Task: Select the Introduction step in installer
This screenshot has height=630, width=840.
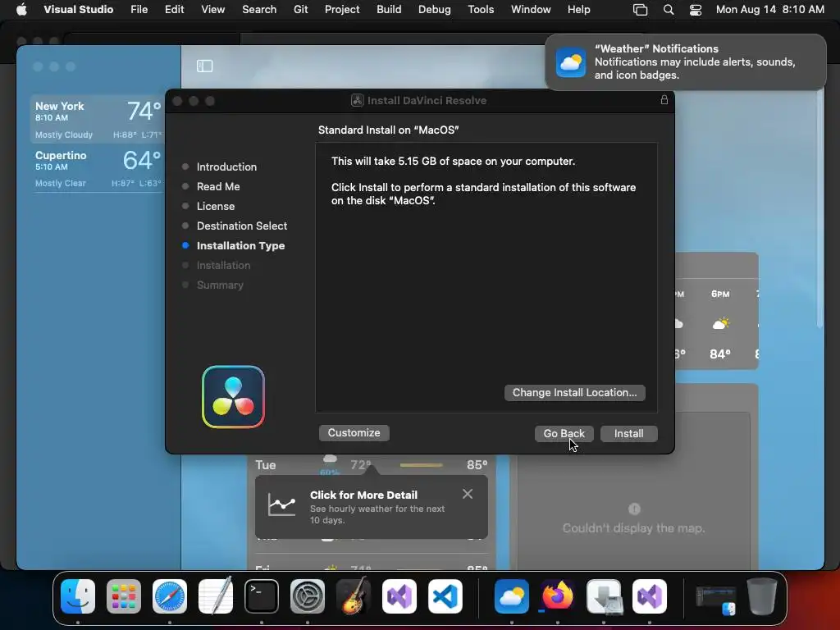Action: [226, 167]
